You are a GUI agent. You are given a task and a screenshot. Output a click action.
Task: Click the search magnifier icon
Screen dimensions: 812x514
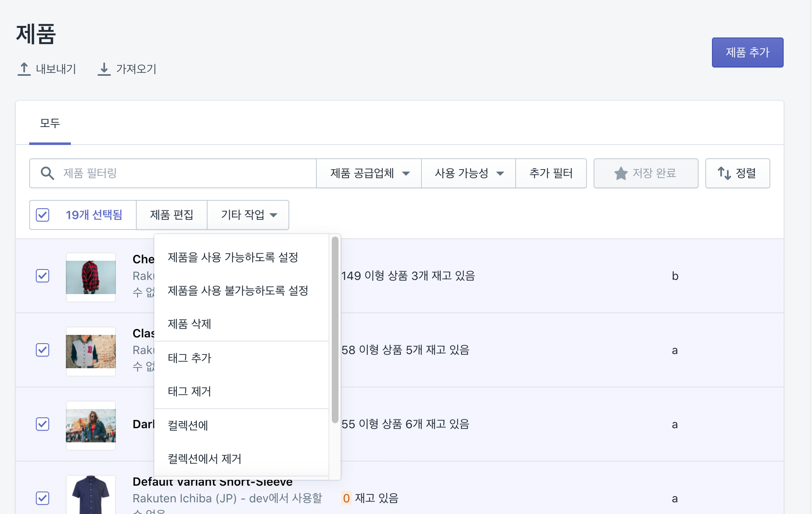point(47,173)
